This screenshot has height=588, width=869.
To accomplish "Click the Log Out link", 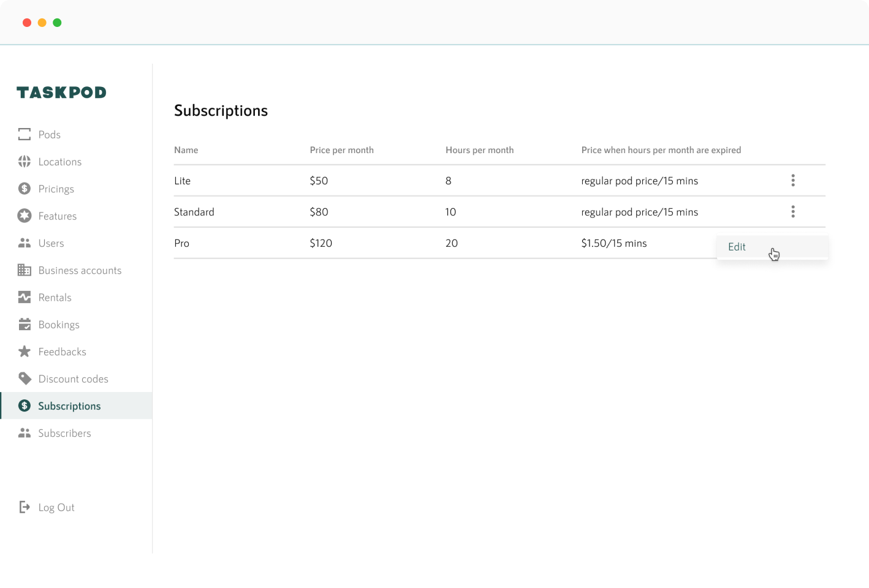I will click(56, 507).
